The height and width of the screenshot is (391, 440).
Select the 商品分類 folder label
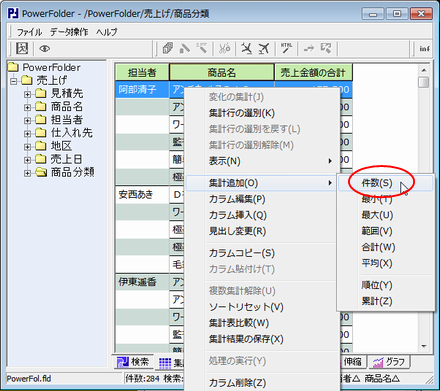tap(72, 172)
